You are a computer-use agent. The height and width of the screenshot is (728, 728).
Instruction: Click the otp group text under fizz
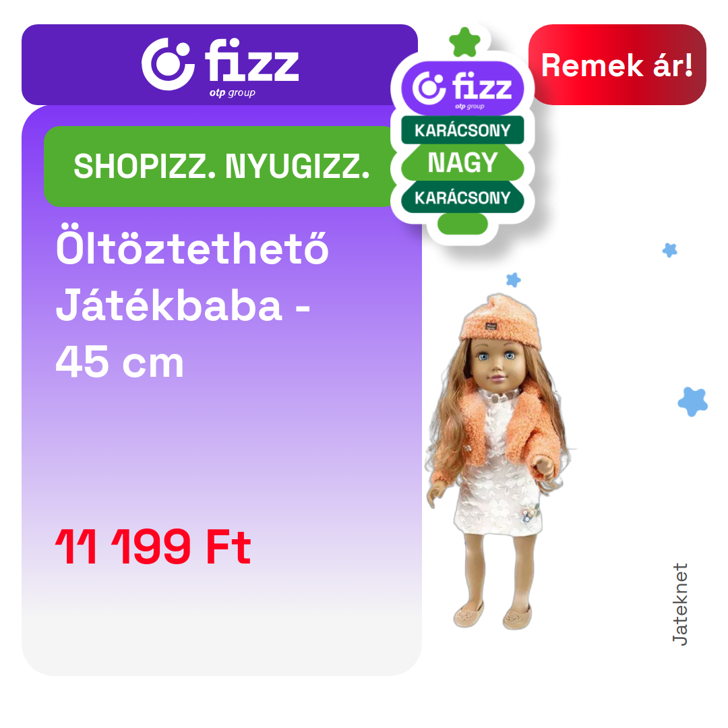pos(232,93)
